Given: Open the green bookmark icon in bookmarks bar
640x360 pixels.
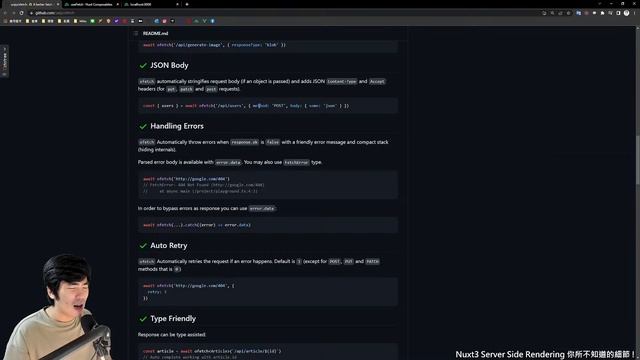Looking at the screenshot, I should (x=93, y=21).
